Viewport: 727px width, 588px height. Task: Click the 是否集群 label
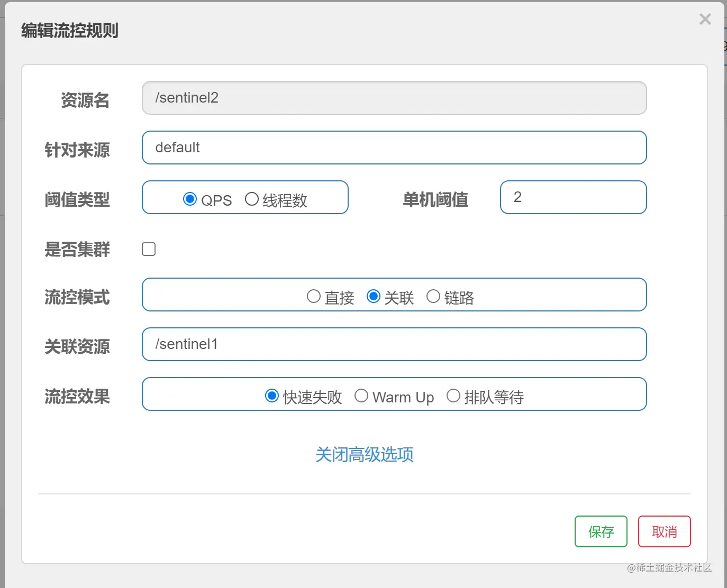tap(77, 250)
